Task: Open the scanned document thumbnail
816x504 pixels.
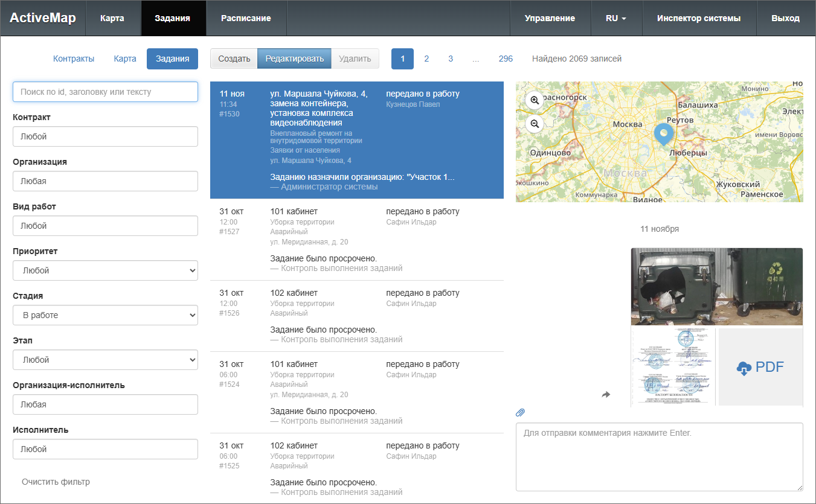Action: pos(673,367)
